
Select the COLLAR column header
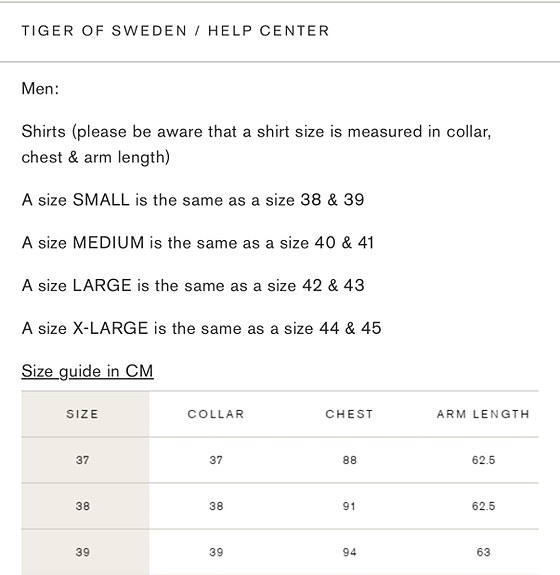[x=216, y=414]
